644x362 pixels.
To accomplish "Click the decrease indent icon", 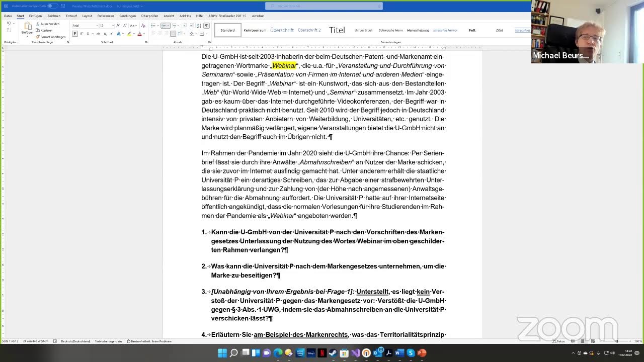I will tap(185, 26).
